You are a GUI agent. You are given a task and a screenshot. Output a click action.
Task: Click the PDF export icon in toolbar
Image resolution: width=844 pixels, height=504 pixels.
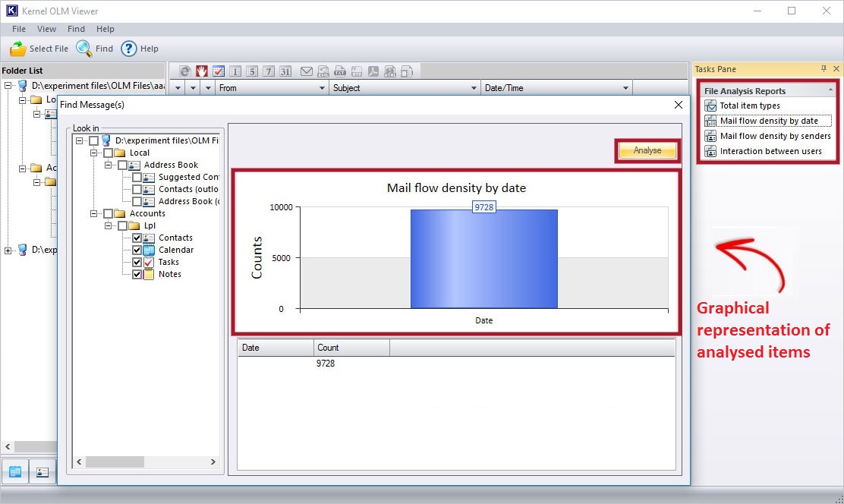(373, 71)
